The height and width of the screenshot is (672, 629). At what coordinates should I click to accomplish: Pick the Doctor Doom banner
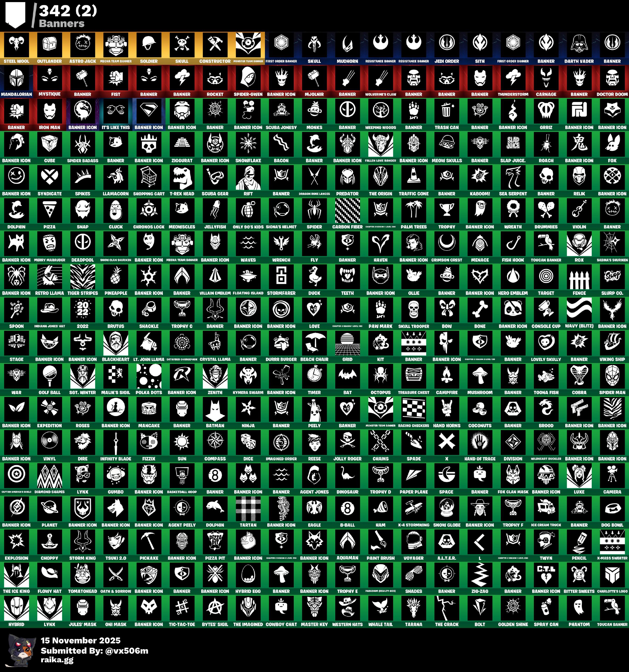point(612,78)
